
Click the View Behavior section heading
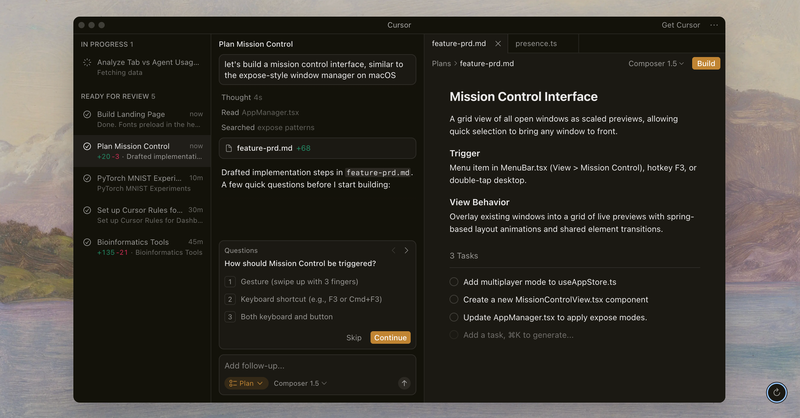(479, 202)
